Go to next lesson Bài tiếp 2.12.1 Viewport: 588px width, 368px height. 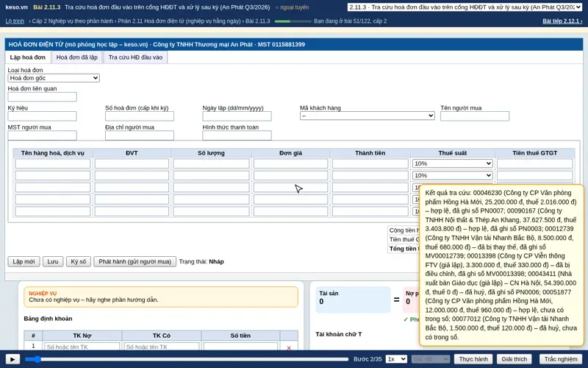pyautogui.click(x=562, y=21)
